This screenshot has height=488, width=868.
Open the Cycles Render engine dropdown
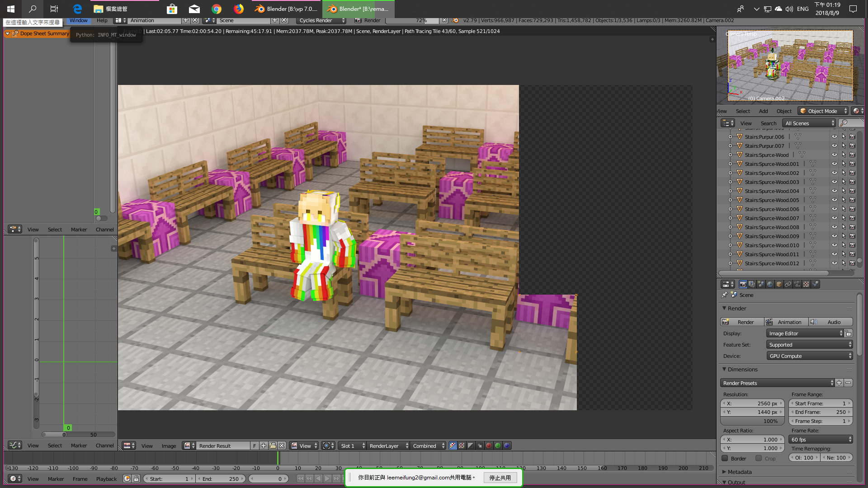(x=321, y=20)
